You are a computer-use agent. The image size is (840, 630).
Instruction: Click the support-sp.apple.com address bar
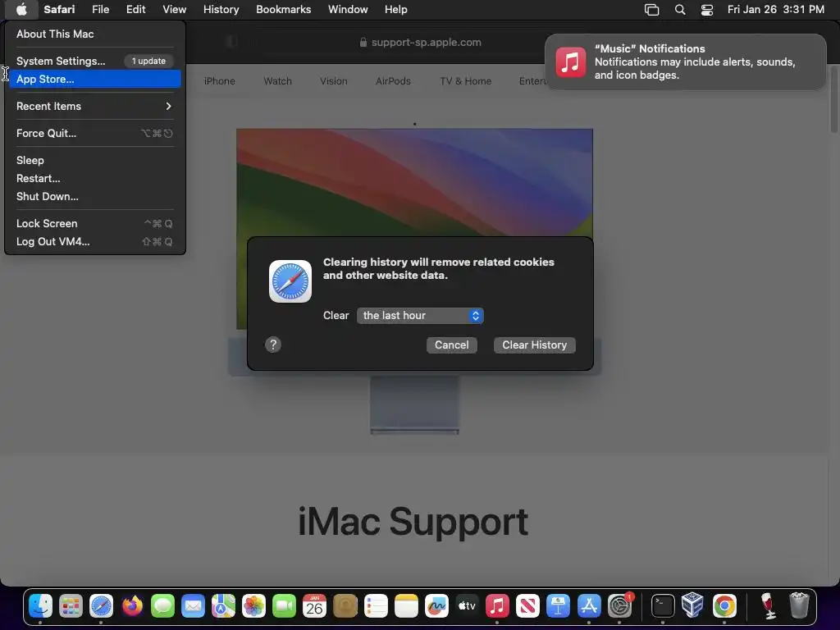pos(421,43)
